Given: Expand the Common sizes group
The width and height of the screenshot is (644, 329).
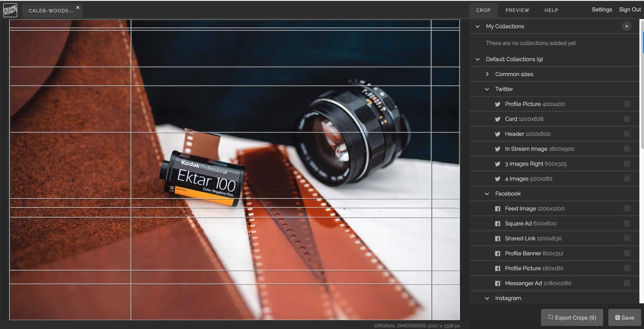Looking at the screenshot, I should (487, 74).
